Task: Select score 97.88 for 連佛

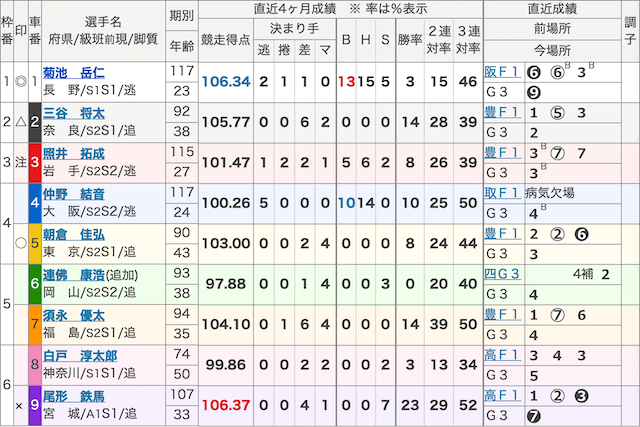Action: tap(226, 284)
